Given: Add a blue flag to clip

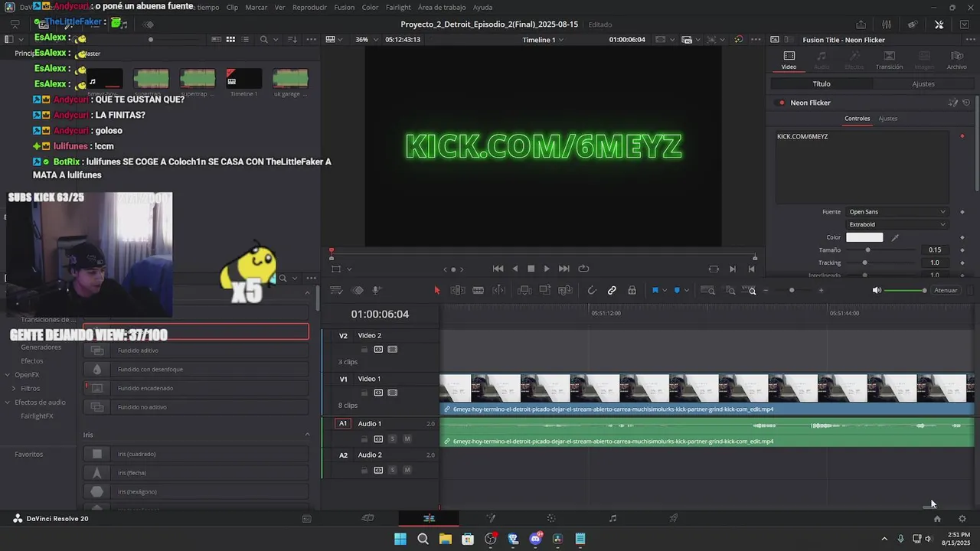Looking at the screenshot, I should pos(655,290).
